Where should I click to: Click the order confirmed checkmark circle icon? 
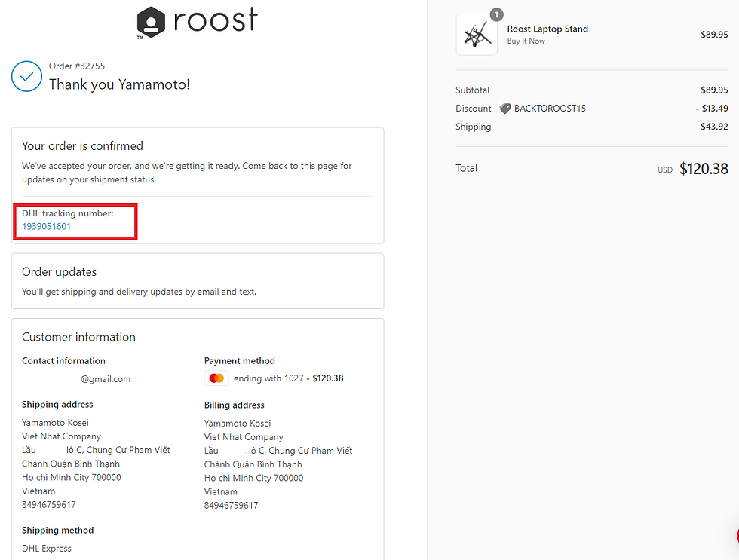[27, 76]
